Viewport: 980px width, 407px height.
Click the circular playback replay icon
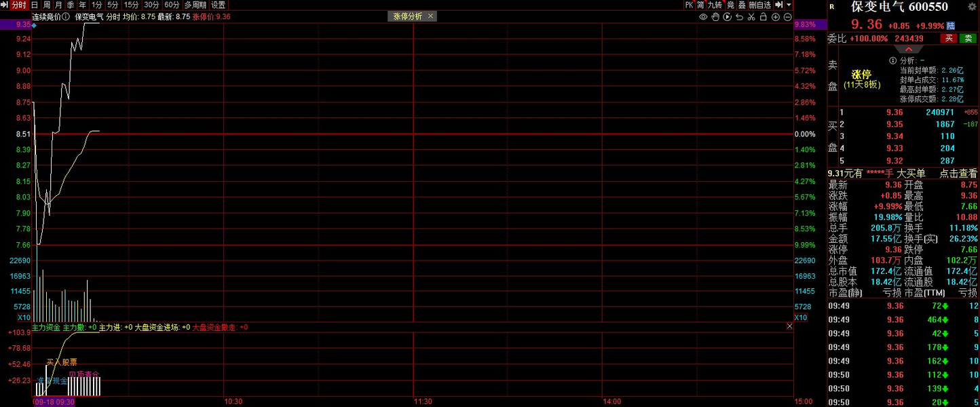tap(728, 17)
